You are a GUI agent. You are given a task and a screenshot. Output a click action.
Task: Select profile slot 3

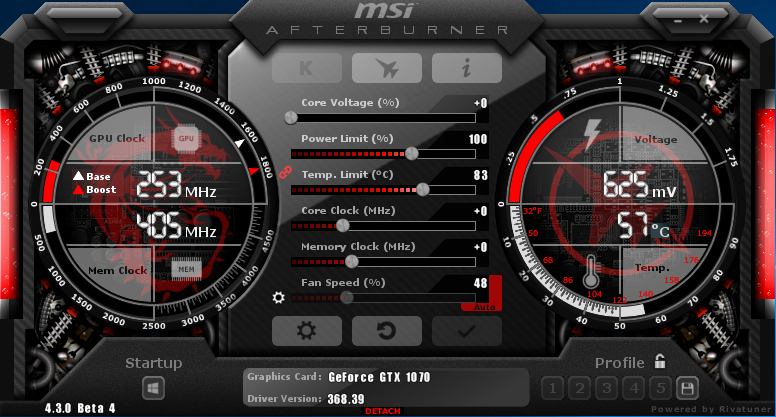click(605, 387)
